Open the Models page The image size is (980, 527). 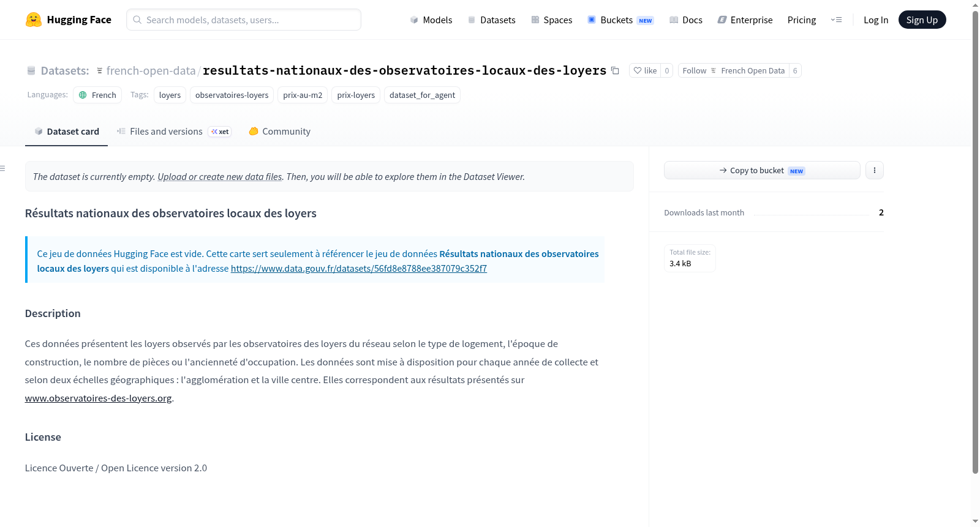[x=431, y=20]
